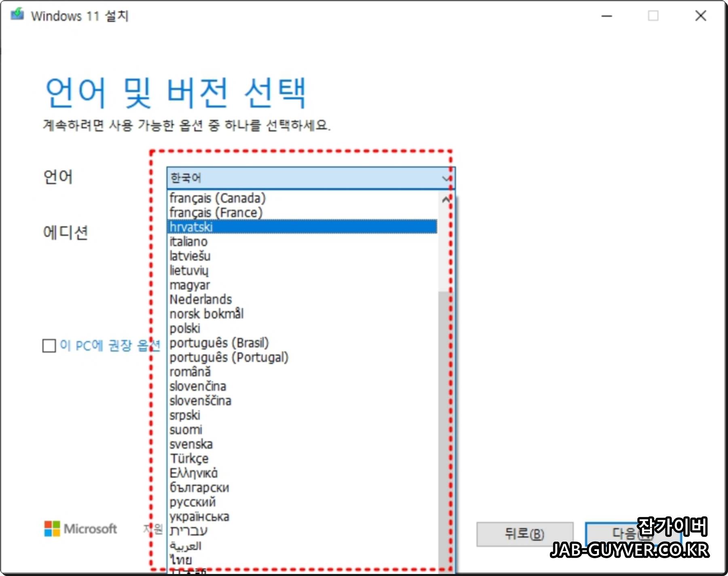The image size is (728, 576).
Task: Pick ไทย (Thai) language entry
Action: tap(302, 560)
